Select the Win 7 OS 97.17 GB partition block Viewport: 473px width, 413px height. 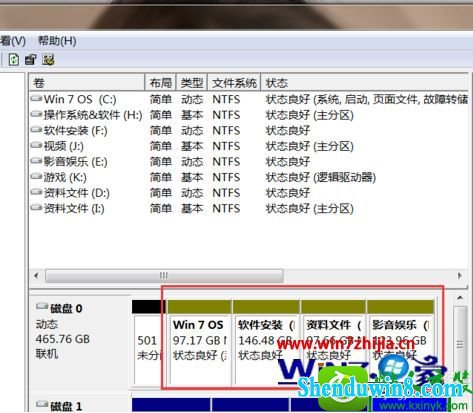click(x=199, y=342)
